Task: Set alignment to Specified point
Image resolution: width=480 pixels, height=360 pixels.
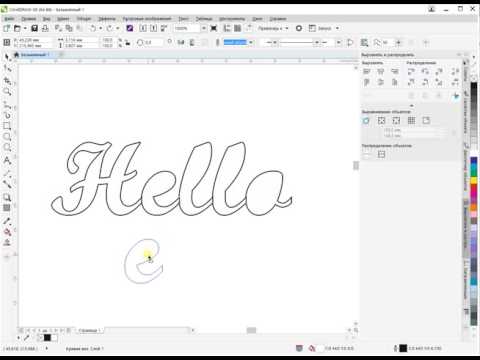Action: point(426,121)
